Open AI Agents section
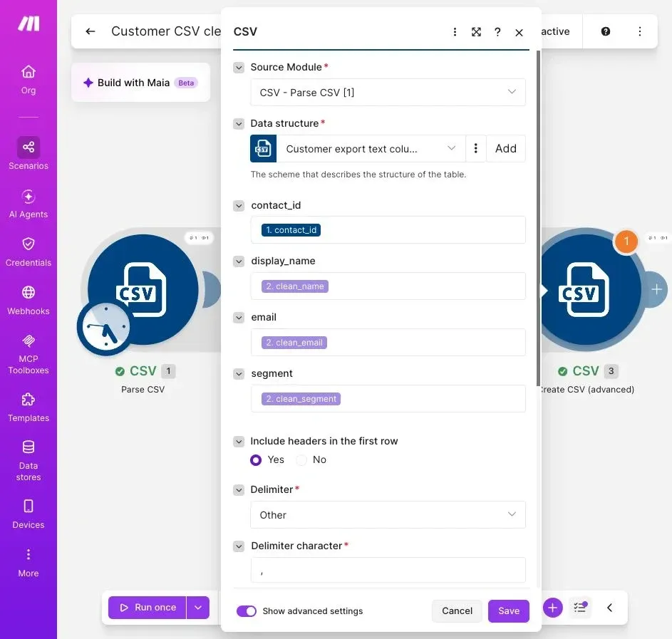Image resolution: width=672 pixels, height=639 pixels. click(x=29, y=204)
